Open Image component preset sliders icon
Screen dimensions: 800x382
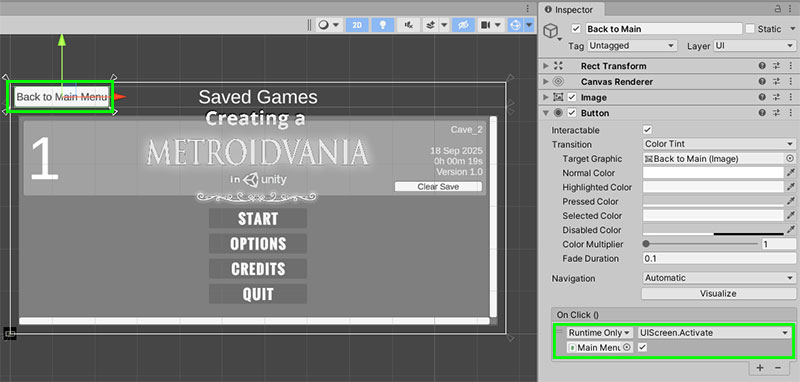tap(777, 97)
